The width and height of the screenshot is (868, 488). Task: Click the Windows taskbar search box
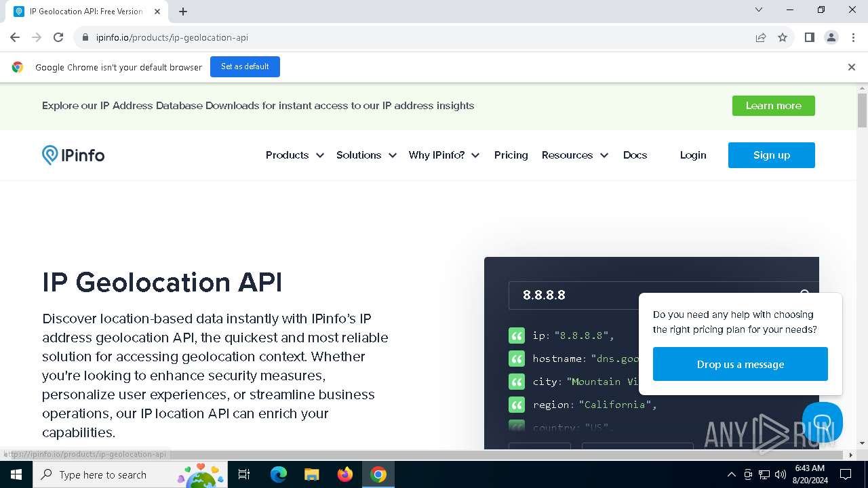(130, 474)
